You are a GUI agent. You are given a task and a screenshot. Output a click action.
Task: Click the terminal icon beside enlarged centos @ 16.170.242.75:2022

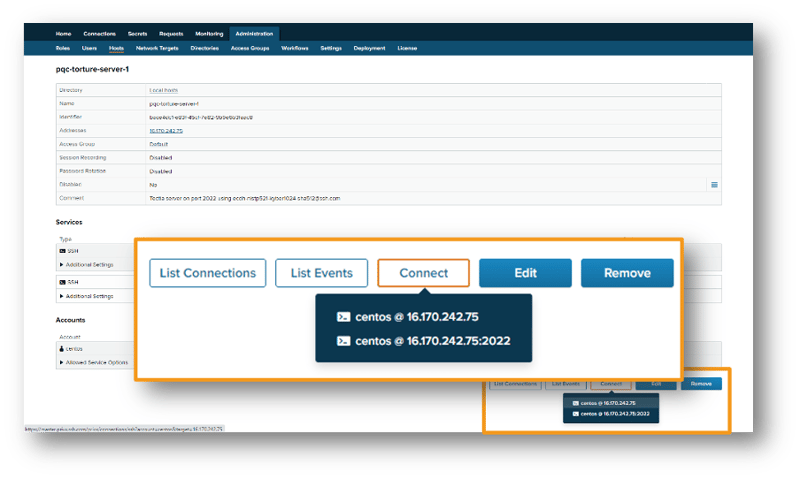click(x=343, y=341)
